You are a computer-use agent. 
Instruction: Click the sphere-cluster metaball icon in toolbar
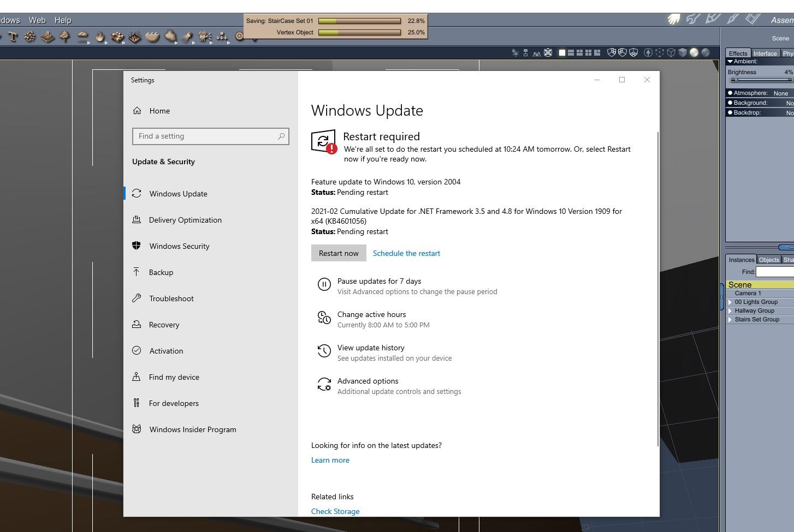pos(30,37)
